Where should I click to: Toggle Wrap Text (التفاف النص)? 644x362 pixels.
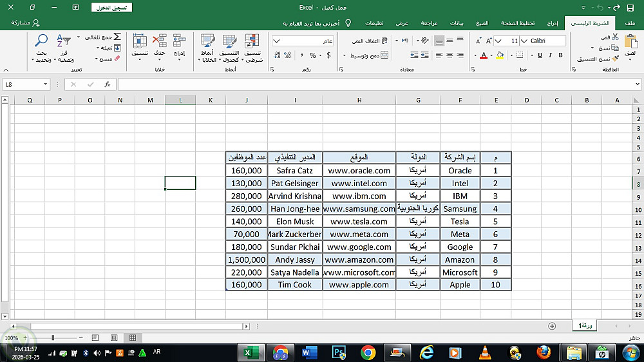pos(370,41)
